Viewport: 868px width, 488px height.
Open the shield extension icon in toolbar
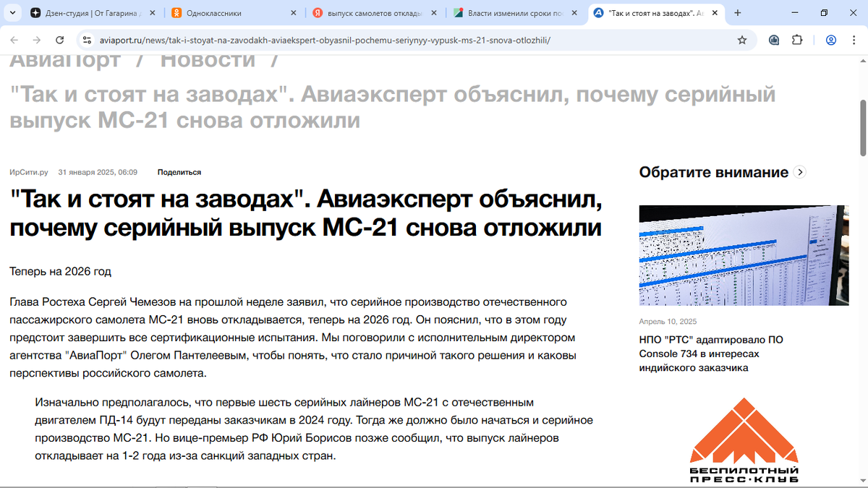[x=774, y=40]
